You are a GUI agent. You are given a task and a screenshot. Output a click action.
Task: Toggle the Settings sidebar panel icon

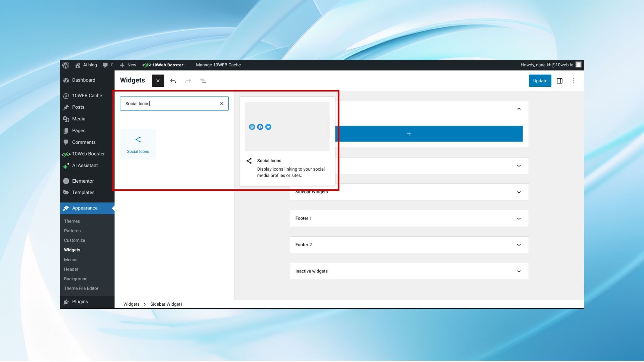[559, 81]
